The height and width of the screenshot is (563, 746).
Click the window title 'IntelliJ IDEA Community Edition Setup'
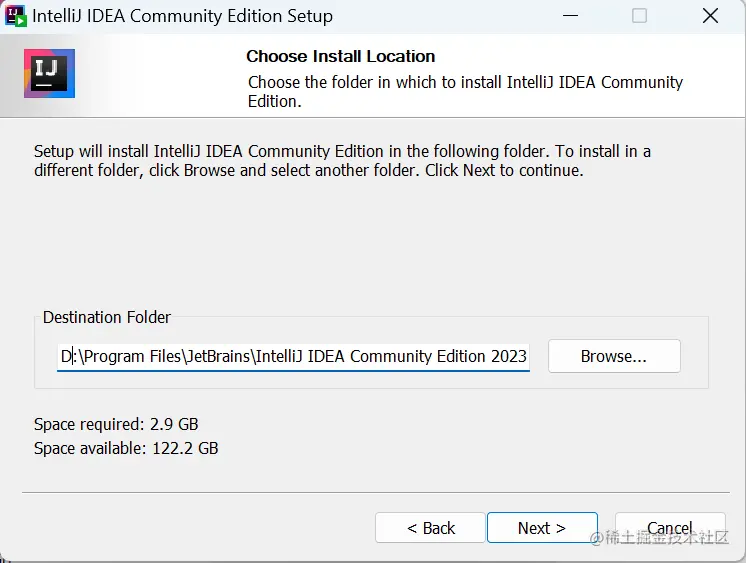click(182, 16)
